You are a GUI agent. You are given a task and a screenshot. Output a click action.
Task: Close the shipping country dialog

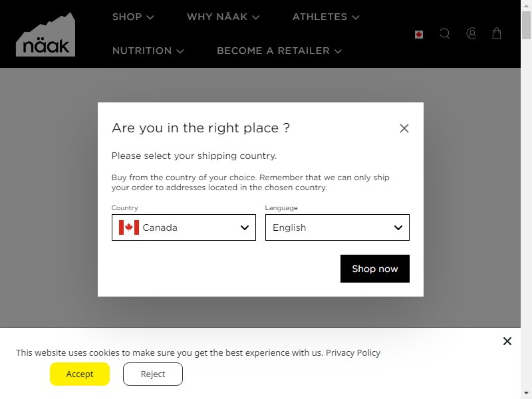point(404,128)
